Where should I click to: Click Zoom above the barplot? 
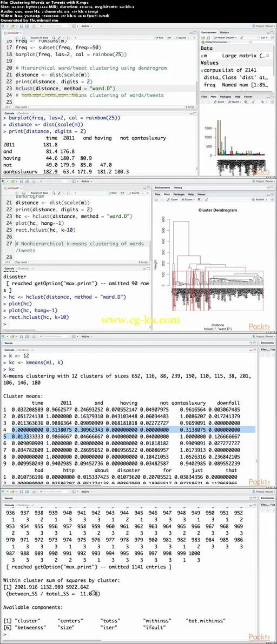click(220, 102)
